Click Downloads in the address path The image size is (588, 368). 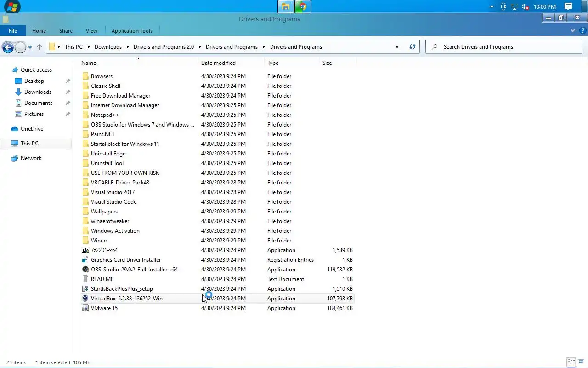[x=108, y=47]
